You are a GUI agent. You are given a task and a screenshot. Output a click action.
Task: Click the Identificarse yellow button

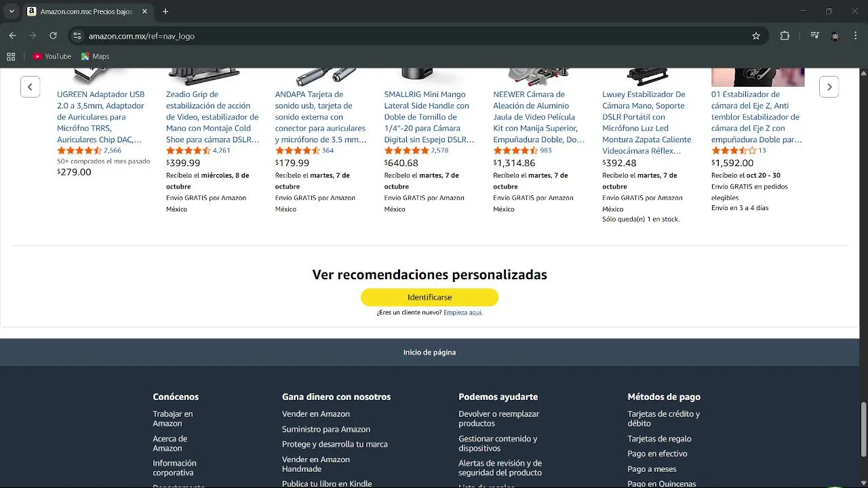click(429, 297)
